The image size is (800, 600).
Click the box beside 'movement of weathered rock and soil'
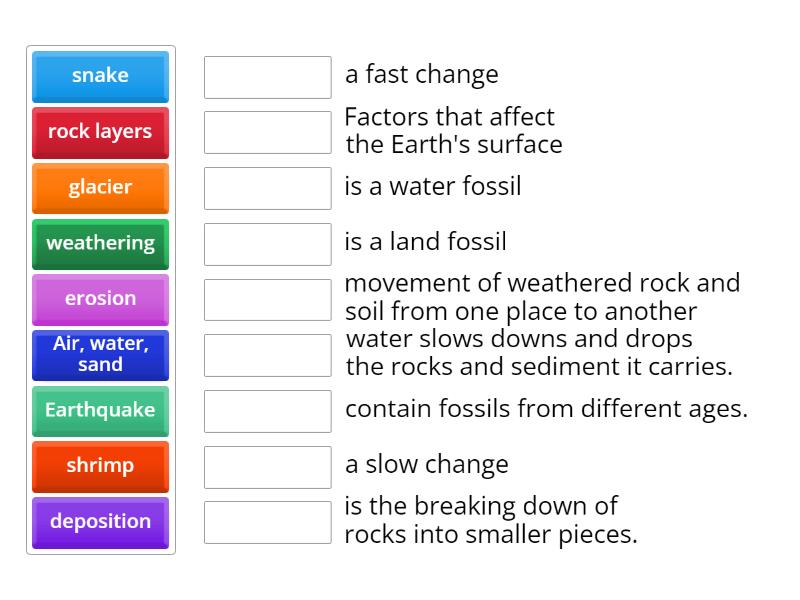tap(266, 298)
